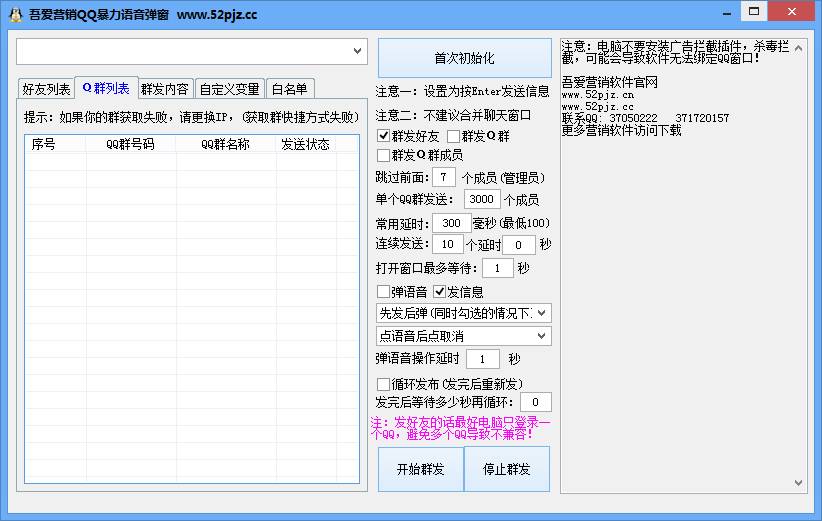Click the 更多营销软件访问下载 text
This screenshot has width=822, height=521.
coord(621,130)
